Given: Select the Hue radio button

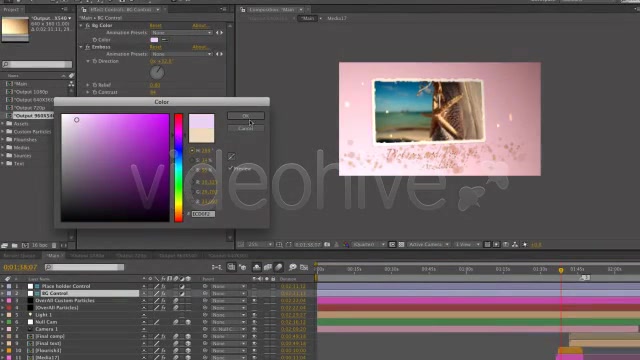Looking at the screenshot, I should (x=192, y=151).
